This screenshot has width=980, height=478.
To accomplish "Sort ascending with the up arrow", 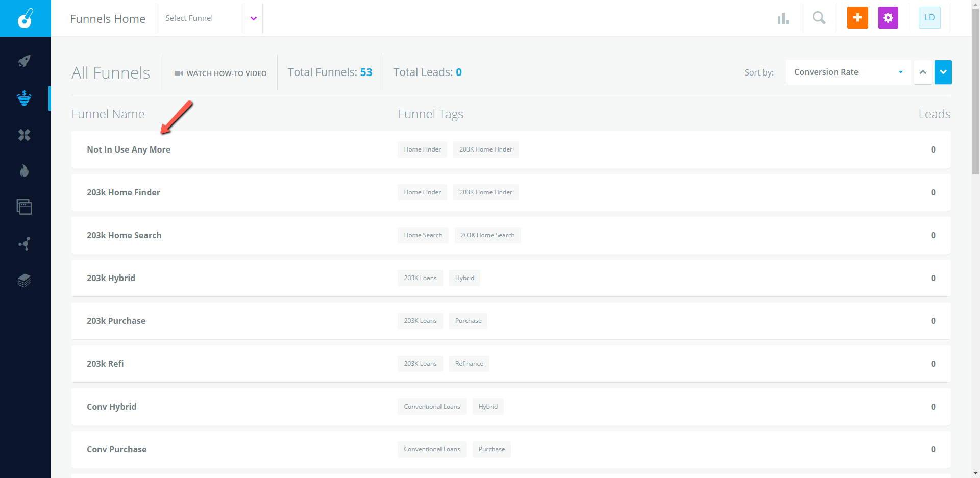I will [x=922, y=72].
